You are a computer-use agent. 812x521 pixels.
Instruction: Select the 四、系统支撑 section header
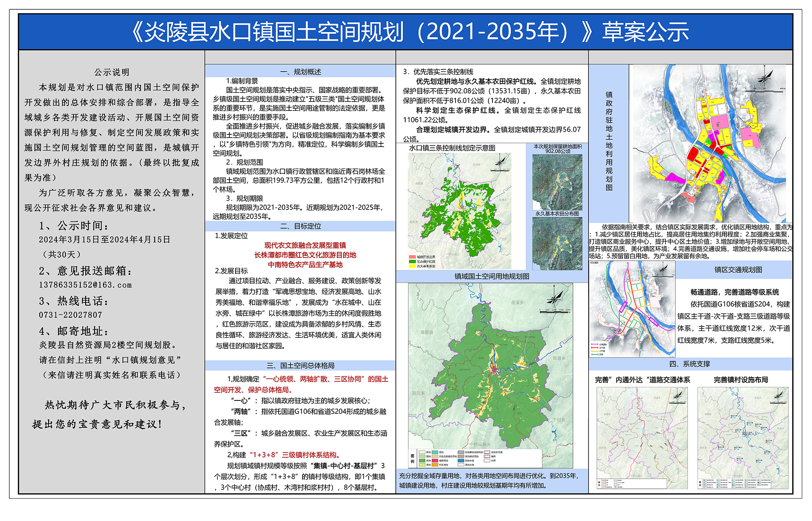pyautogui.click(x=690, y=364)
